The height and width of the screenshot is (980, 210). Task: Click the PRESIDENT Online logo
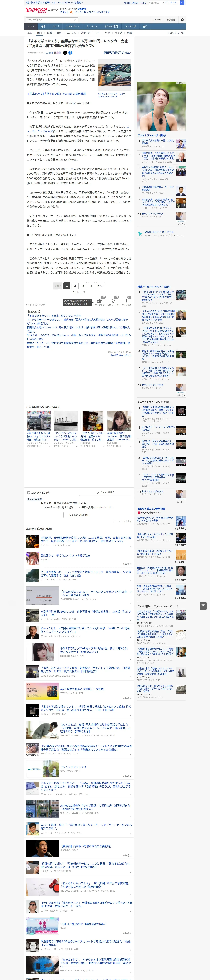[x=117, y=53]
